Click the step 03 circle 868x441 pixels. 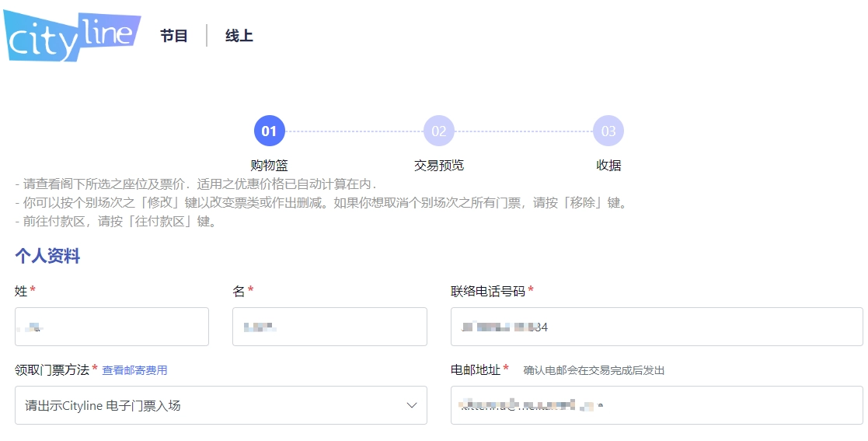click(608, 131)
